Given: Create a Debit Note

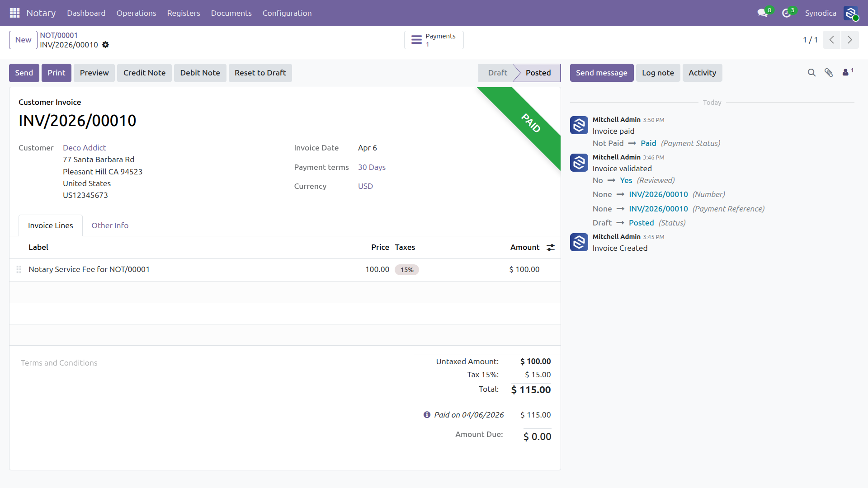Looking at the screenshot, I should click(200, 73).
